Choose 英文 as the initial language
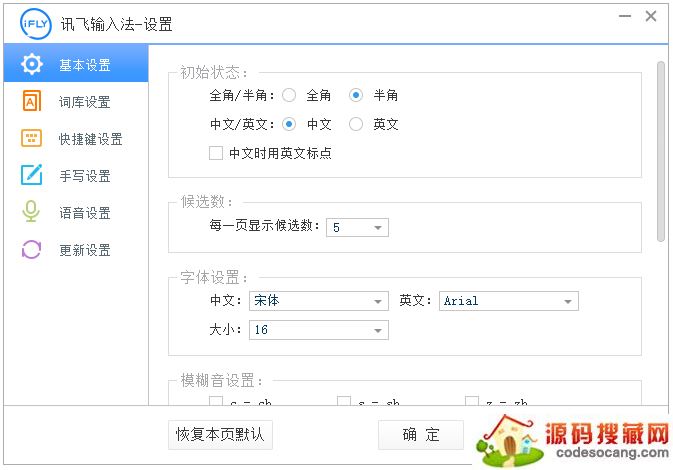Image resolution: width=673 pixels, height=470 pixels. point(356,124)
